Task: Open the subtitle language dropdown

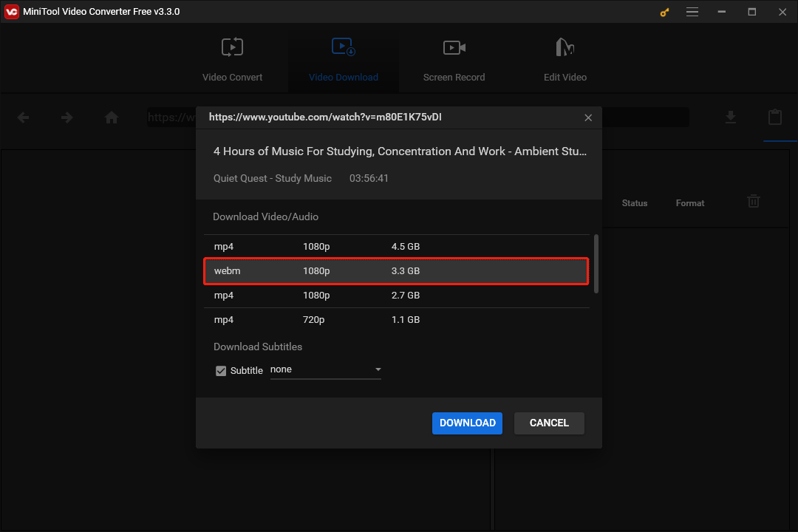Action: [x=378, y=369]
